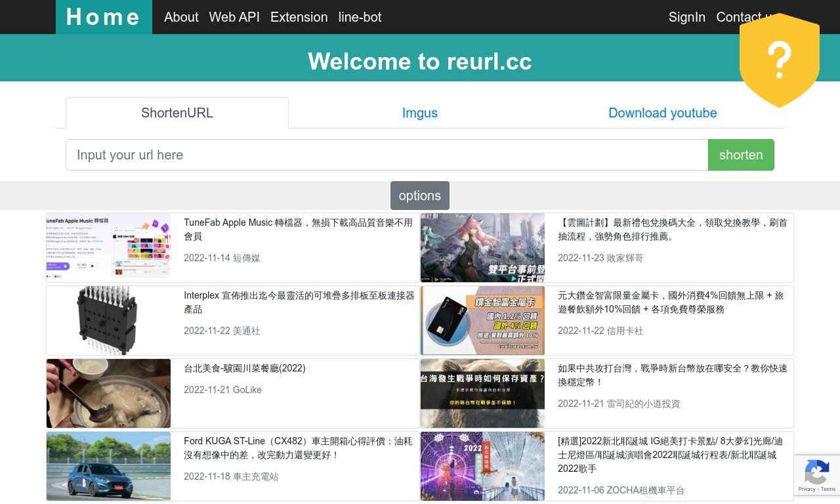This screenshot has width=840, height=504.
Task: Click the 2022-11-22 美通社 source text
Action: 222,331
